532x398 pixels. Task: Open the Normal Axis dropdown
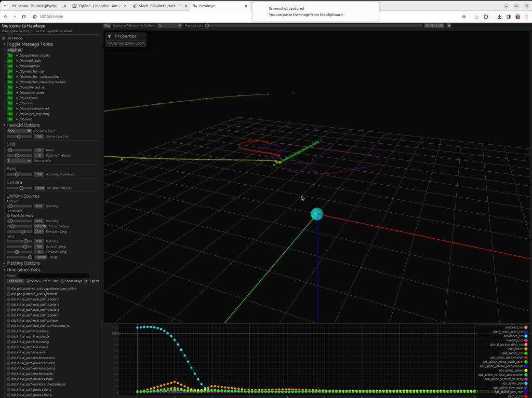coord(19,161)
